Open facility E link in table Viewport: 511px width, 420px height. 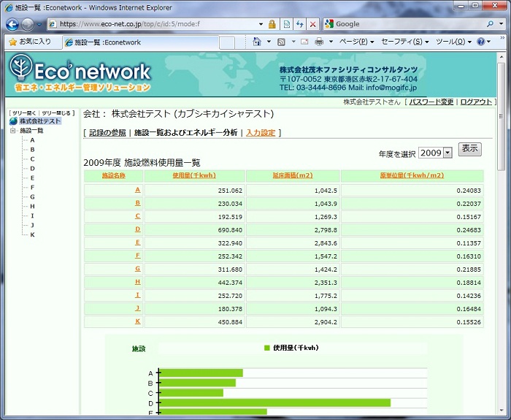click(x=138, y=243)
